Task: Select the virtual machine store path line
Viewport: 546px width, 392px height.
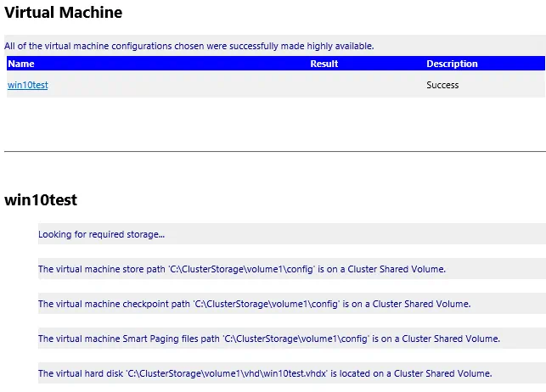Action: pos(242,269)
